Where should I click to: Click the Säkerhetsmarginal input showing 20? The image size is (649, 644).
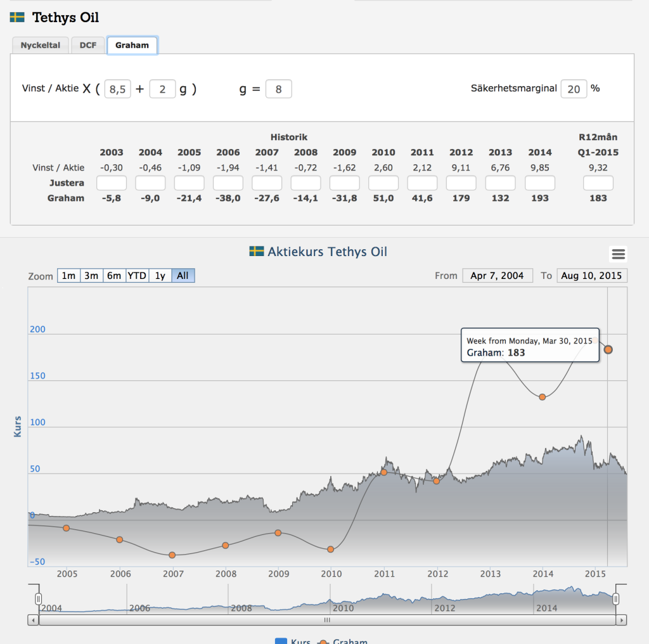click(574, 89)
